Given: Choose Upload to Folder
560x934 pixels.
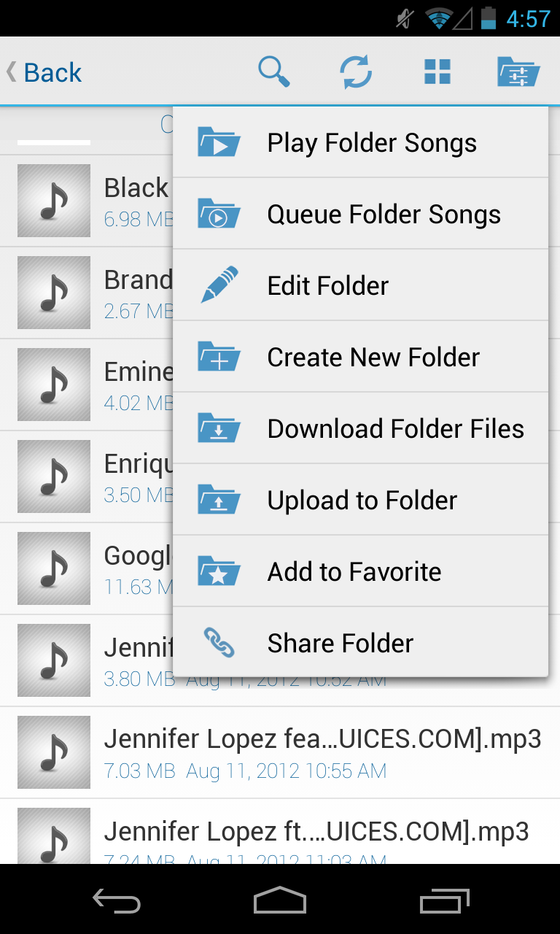Looking at the screenshot, I should coord(360,501).
